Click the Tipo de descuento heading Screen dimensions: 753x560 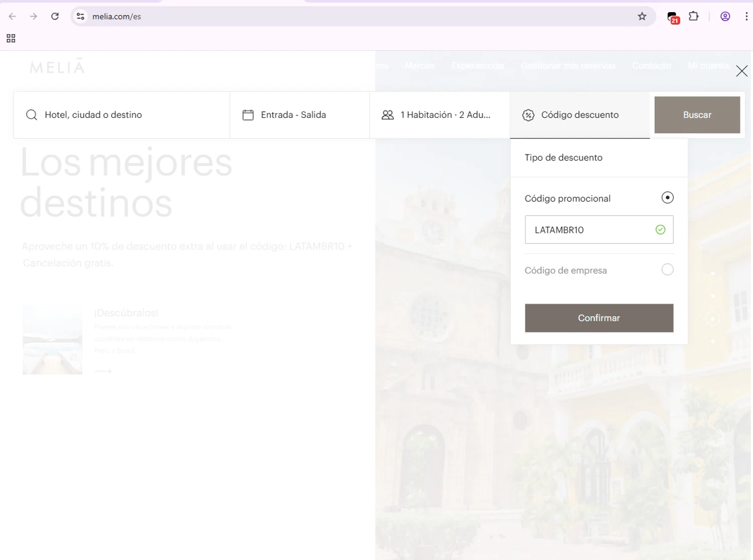coord(563,158)
